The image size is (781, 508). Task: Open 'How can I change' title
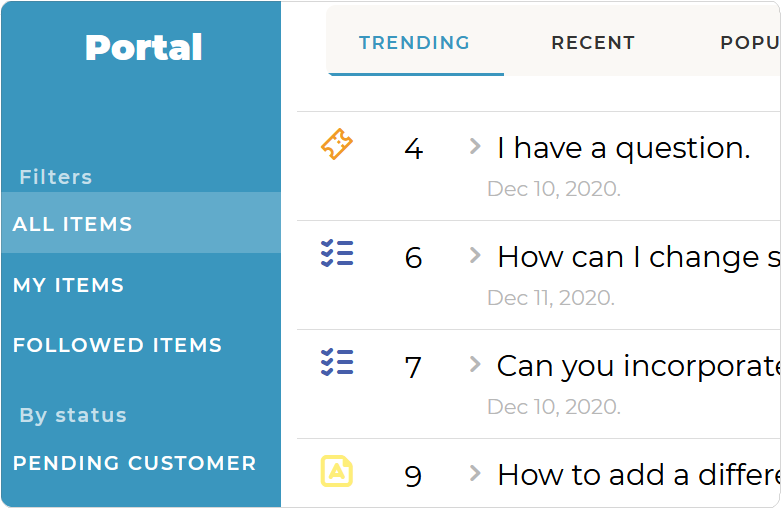[x=639, y=257]
